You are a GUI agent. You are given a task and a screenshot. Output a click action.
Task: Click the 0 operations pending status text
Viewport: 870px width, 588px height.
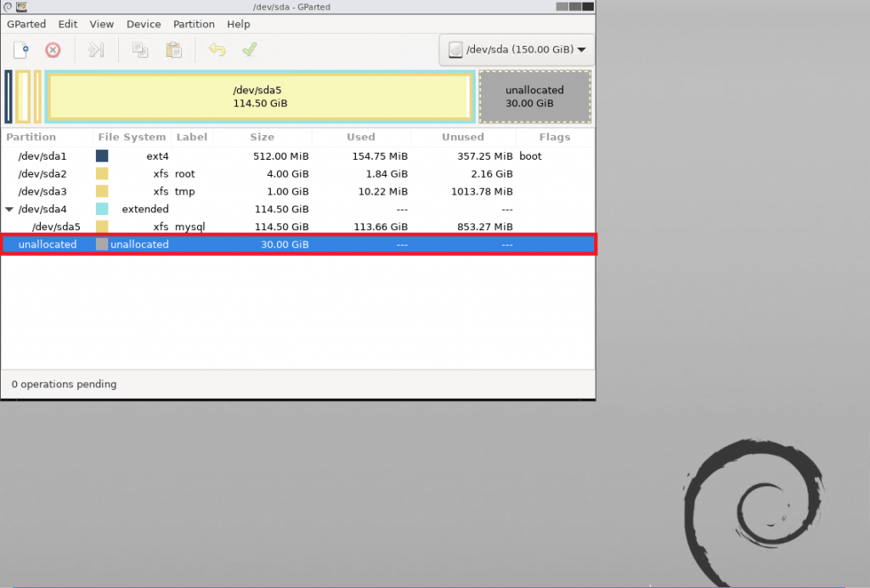pos(64,384)
